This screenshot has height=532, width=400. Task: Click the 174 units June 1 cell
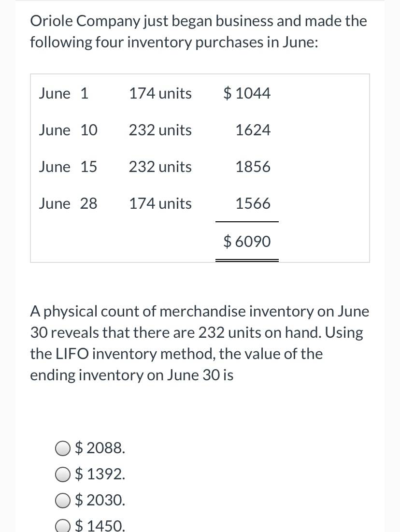click(160, 93)
